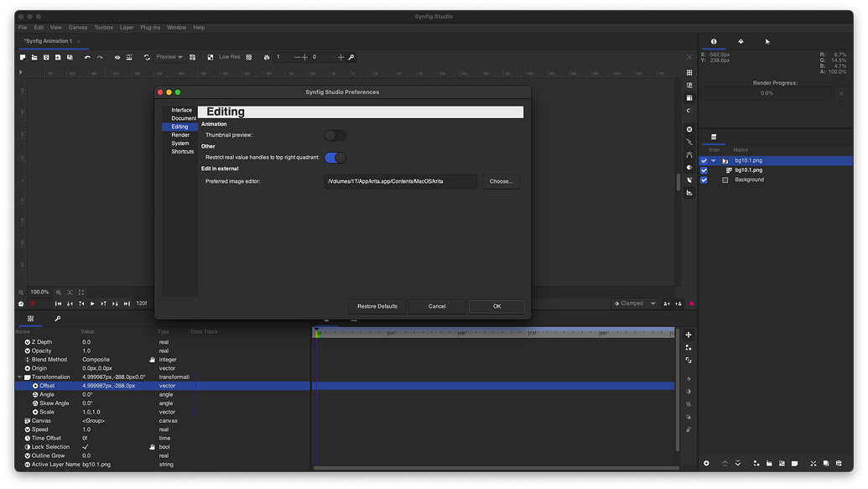This screenshot has height=489, width=868.
Task: Click the New Layer icon below the layers panel
Action: pos(707,463)
